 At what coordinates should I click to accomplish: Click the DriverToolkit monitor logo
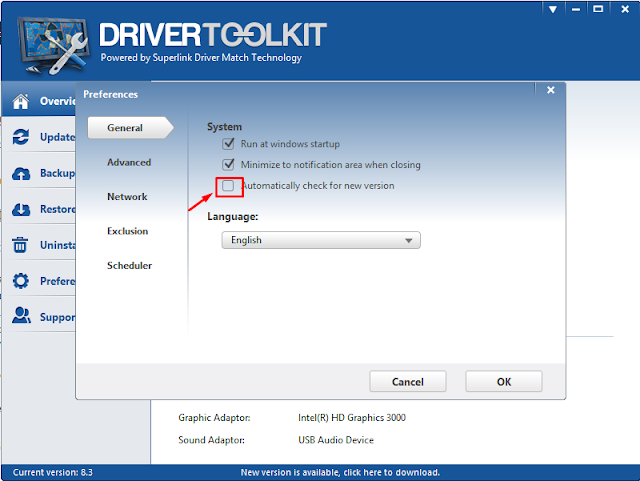pyautogui.click(x=53, y=46)
